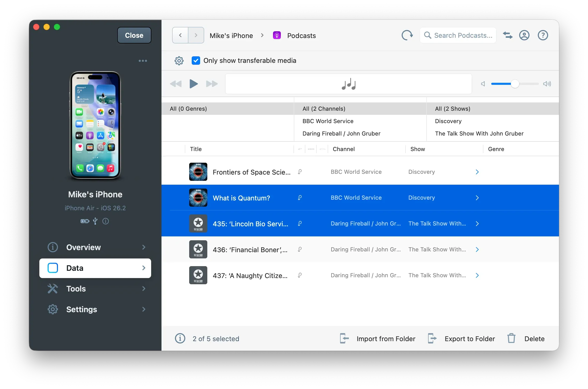Image resolution: width=588 pixels, height=389 pixels.
Task: Select the BBC World Service channel filter
Action: [x=328, y=121]
